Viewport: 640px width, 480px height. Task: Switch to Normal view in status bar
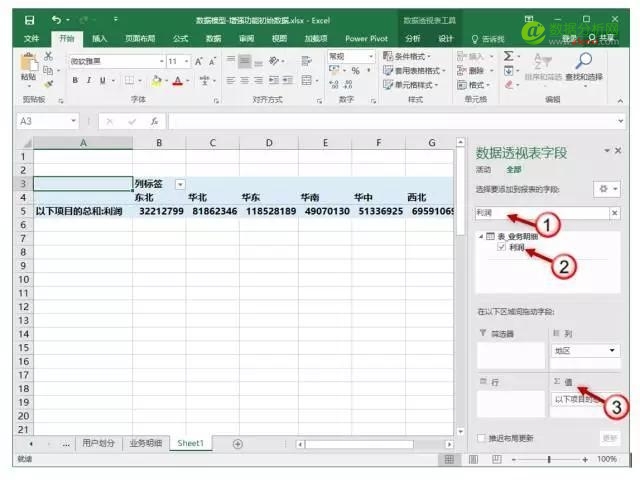(449, 460)
